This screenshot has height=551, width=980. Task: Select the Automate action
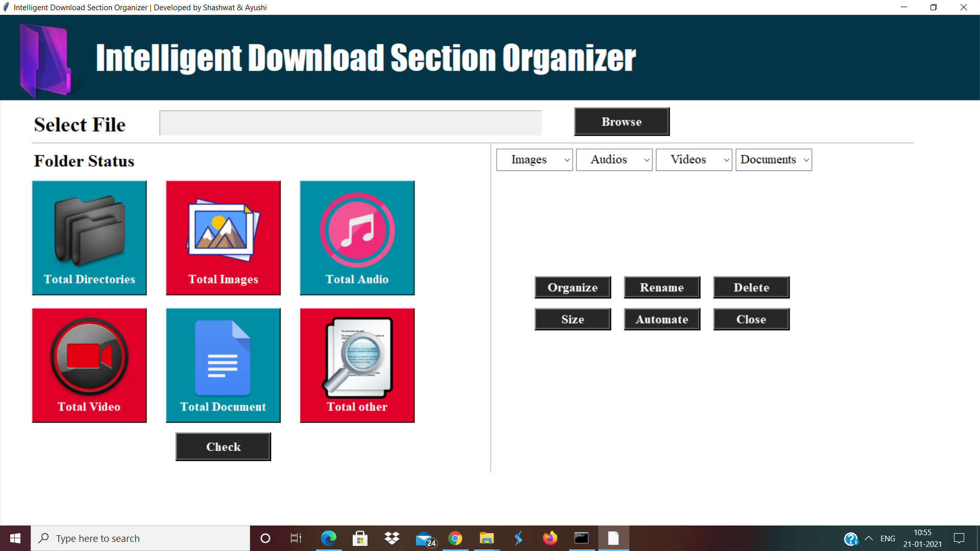[x=661, y=319]
